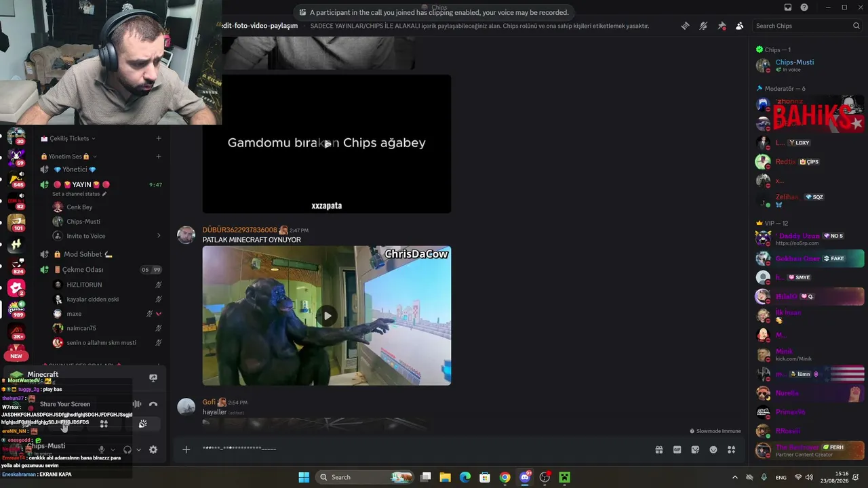Click the stream screen-share icon beside Minecraft

[153, 378]
